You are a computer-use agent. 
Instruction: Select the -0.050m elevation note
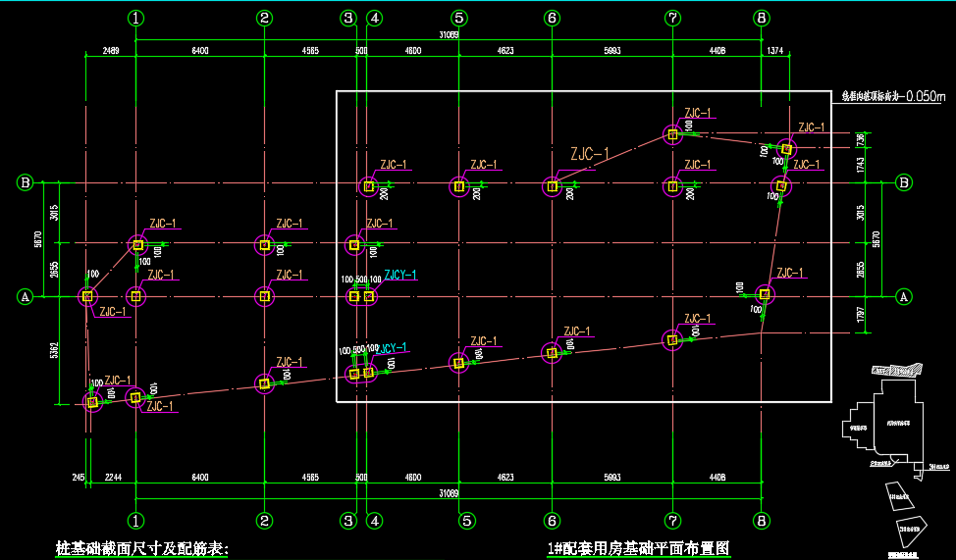point(892,96)
